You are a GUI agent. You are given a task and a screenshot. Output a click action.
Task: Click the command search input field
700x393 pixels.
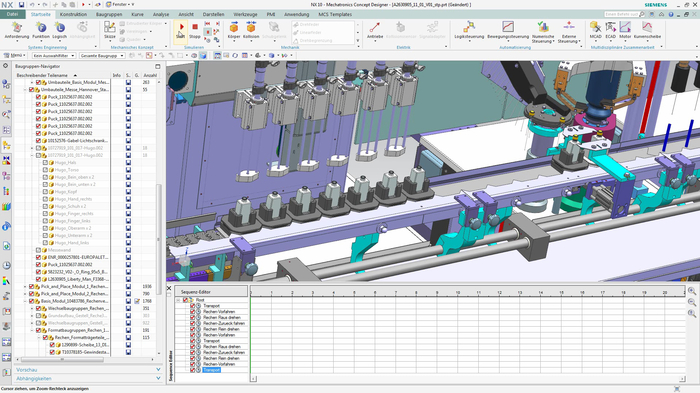[622, 14]
